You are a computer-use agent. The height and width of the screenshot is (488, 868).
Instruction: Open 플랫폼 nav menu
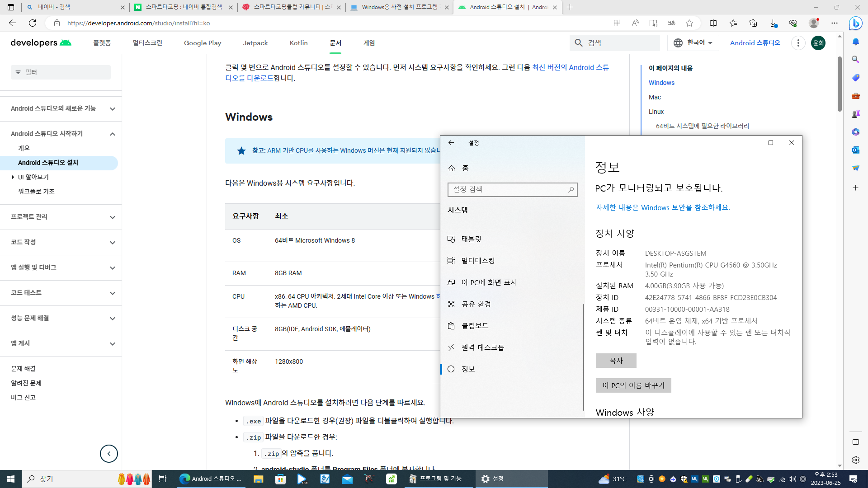[102, 43]
